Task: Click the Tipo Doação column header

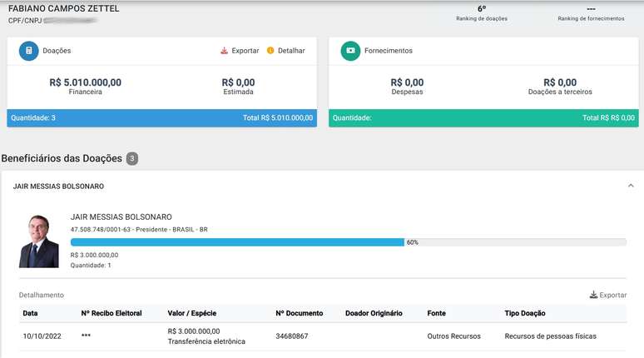Action: coord(525,313)
